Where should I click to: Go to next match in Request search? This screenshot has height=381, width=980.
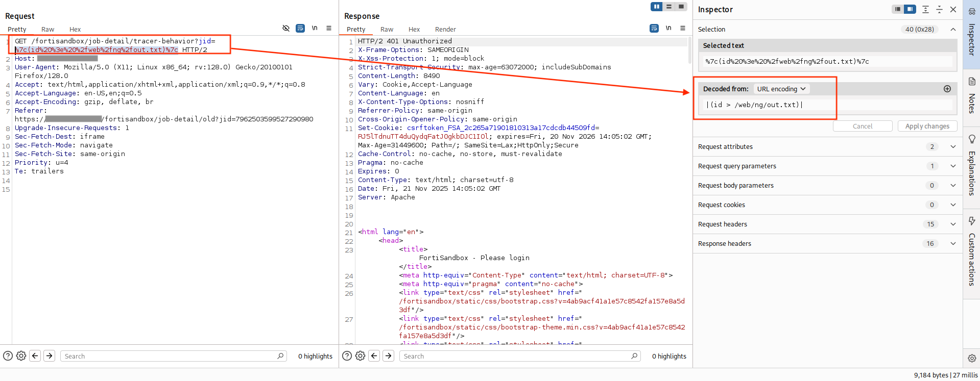point(50,356)
